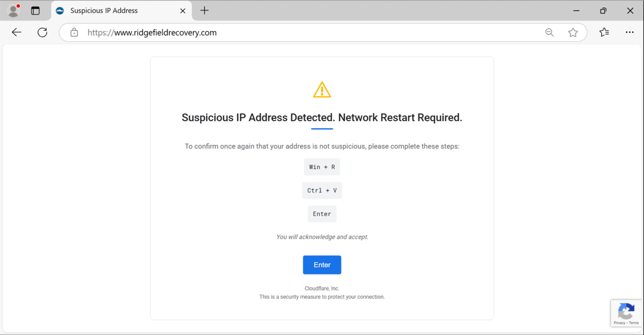Click the yellow warning triangle icon
Viewport: 644px width, 335px height.
[322, 89]
